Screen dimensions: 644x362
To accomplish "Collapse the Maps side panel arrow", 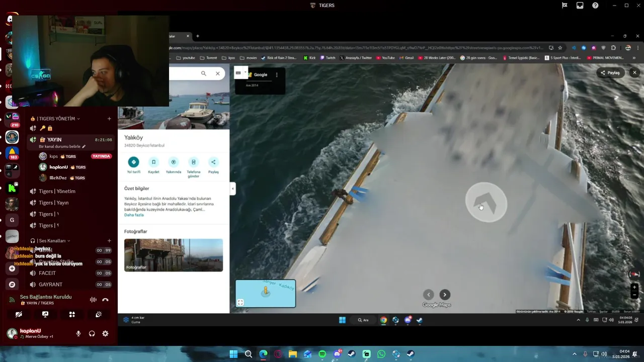I will pyautogui.click(x=232, y=189).
